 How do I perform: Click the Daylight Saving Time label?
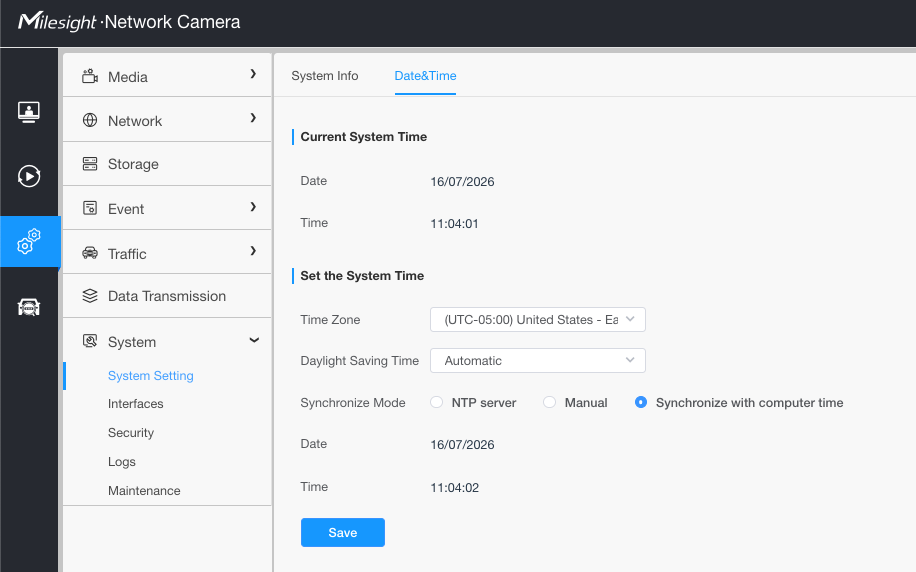pyautogui.click(x=359, y=360)
